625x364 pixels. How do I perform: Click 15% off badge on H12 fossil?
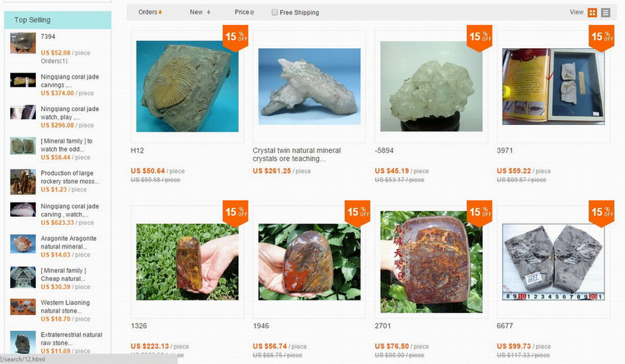[x=235, y=38]
